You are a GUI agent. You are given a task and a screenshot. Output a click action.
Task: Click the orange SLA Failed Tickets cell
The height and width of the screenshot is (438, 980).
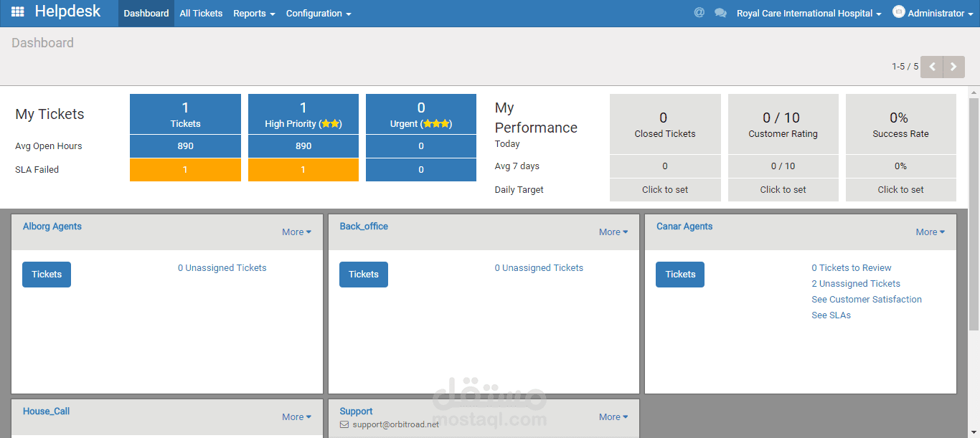tap(185, 170)
